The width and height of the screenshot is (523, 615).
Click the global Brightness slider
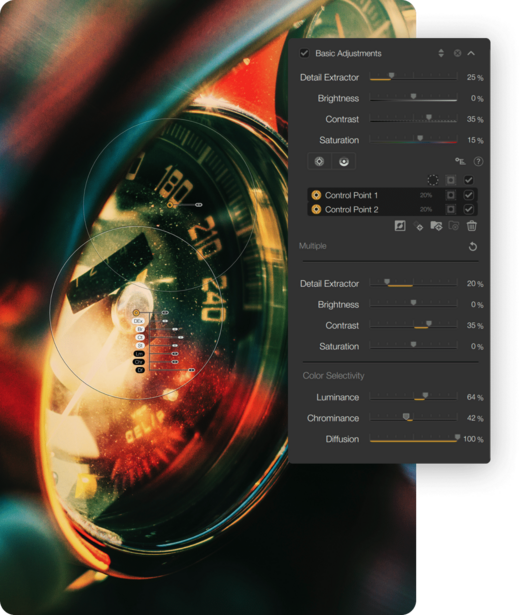(x=414, y=98)
